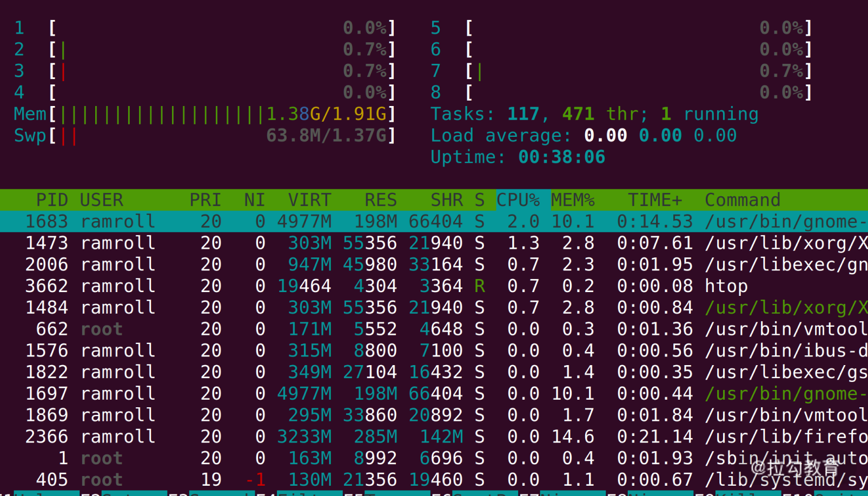
Task: Sort processes by the PID column header
Action: (51, 200)
